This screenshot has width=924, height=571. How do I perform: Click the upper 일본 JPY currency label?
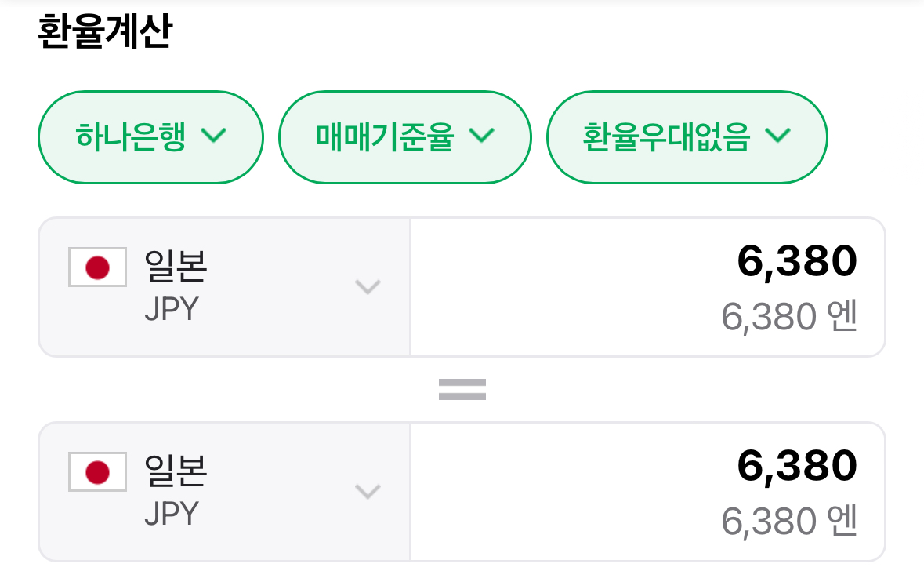pyautogui.click(x=176, y=267)
